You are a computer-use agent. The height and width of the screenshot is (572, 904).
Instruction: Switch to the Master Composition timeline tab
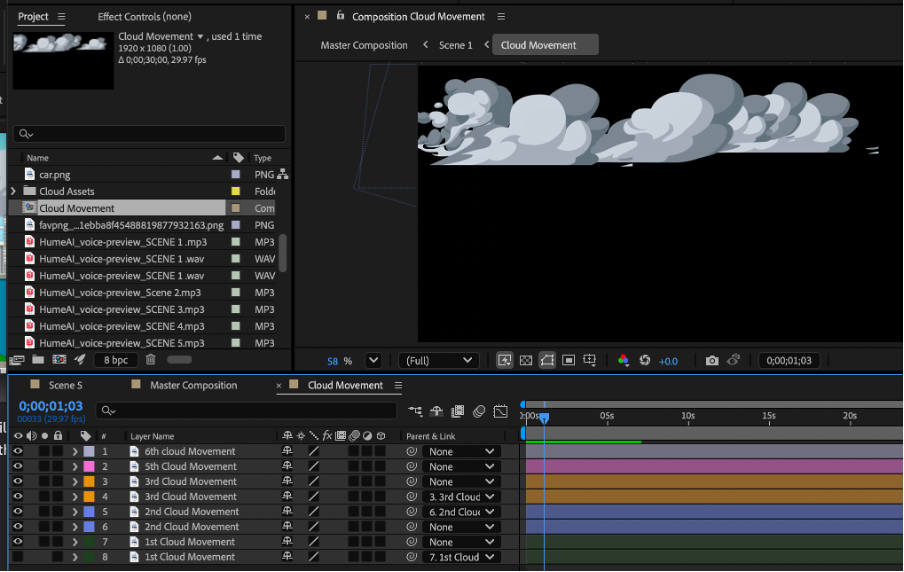(x=193, y=385)
